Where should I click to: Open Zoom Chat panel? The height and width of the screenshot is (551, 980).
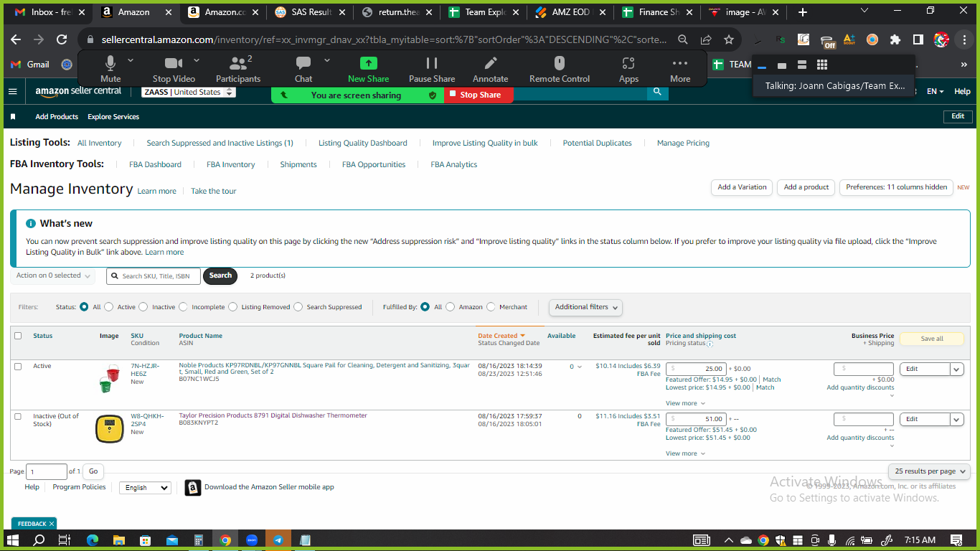click(303, 69)
